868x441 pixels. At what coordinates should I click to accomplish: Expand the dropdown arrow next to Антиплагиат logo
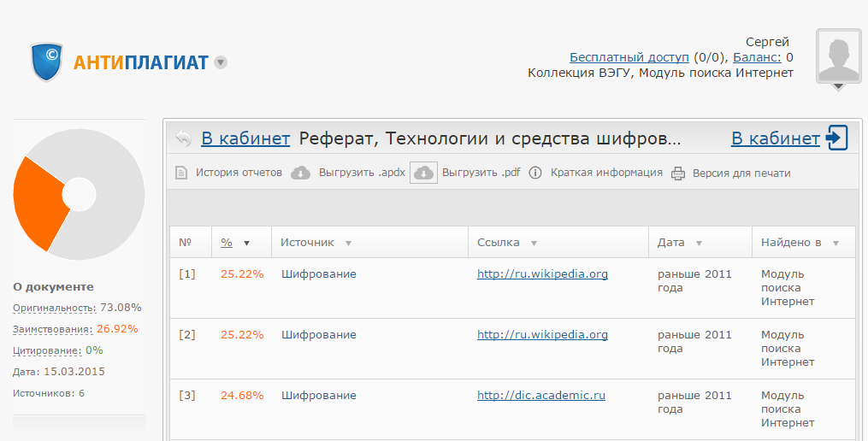coord(221,62)
